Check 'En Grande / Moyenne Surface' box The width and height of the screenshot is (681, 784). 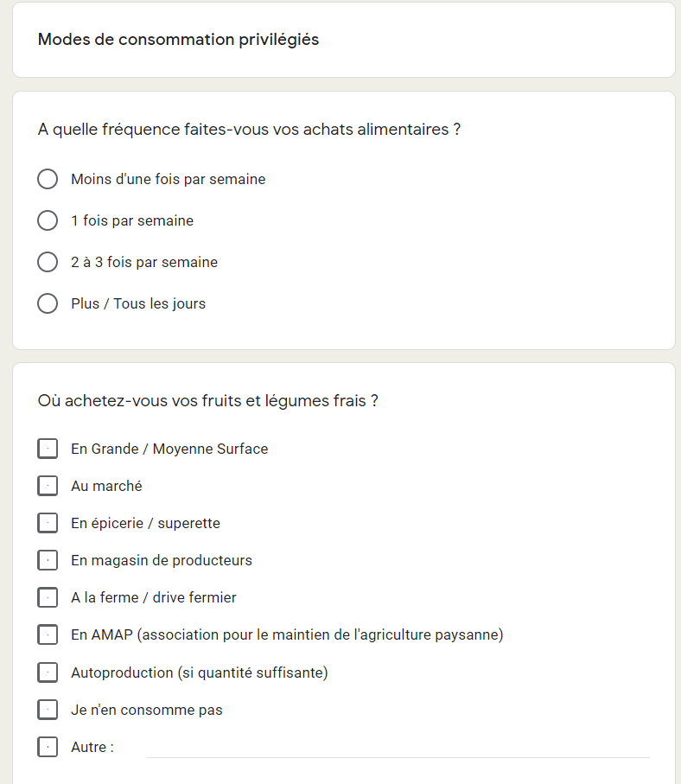pos(48,449)
